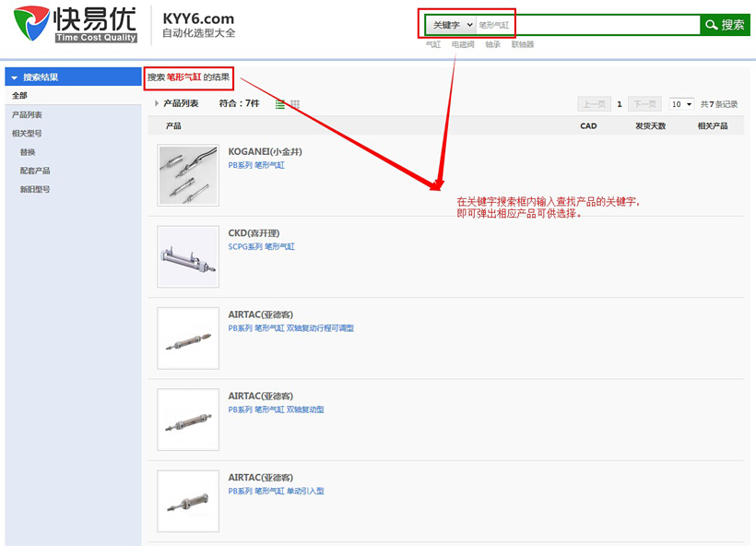Click into the keyword search input field
Viewport: 756px width, 546px height.
point(587,25)
